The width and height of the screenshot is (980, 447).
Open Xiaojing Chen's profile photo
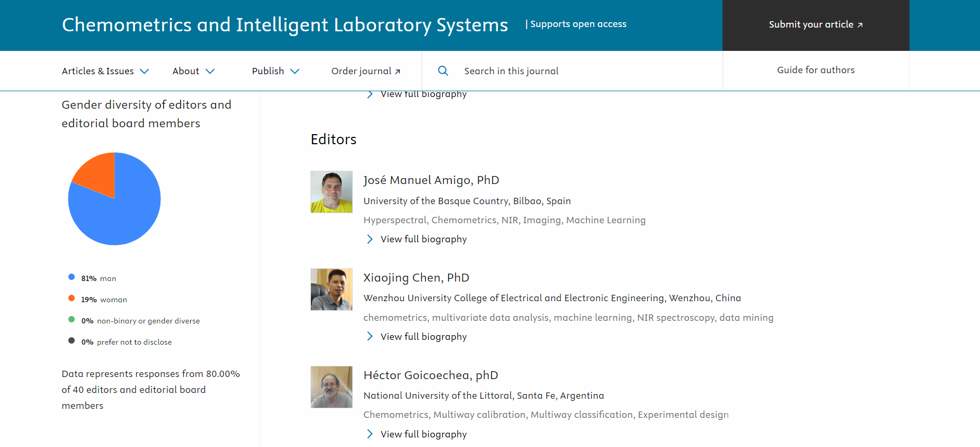point(332,290)
